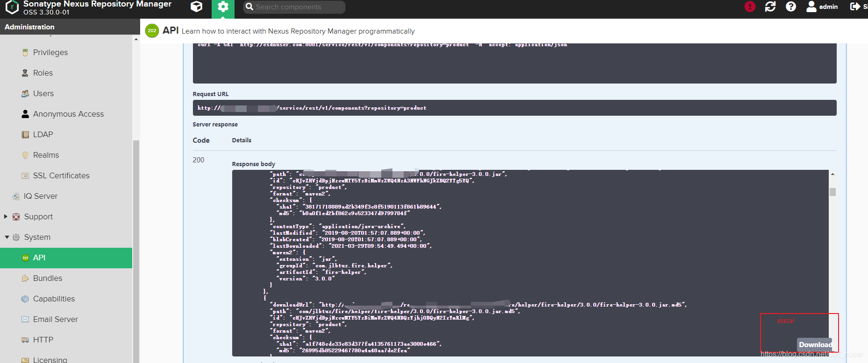Image resolution: width=868 pixels, height=363 pixels.
Task: Open the Help question mark icon
Action: coord(791,7)
